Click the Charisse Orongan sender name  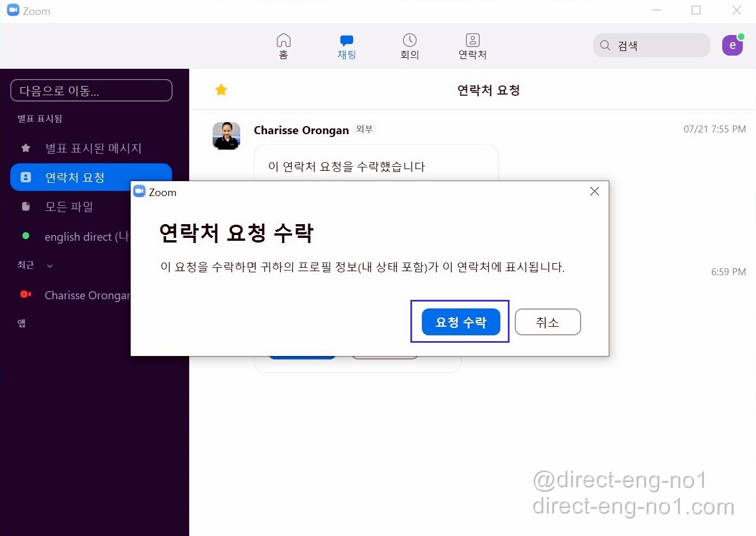coord(301,130)
